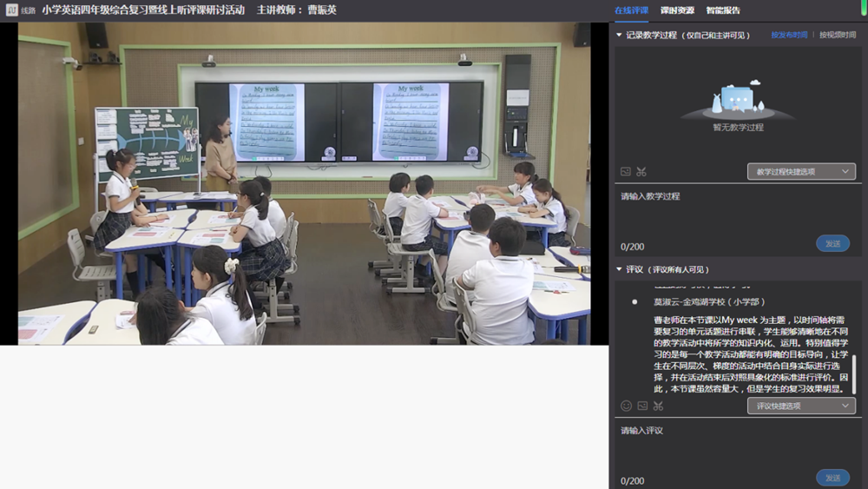Click scissors screenshot icon in teaching process
Screen dimensions: 868x489
tap(641, 172)
